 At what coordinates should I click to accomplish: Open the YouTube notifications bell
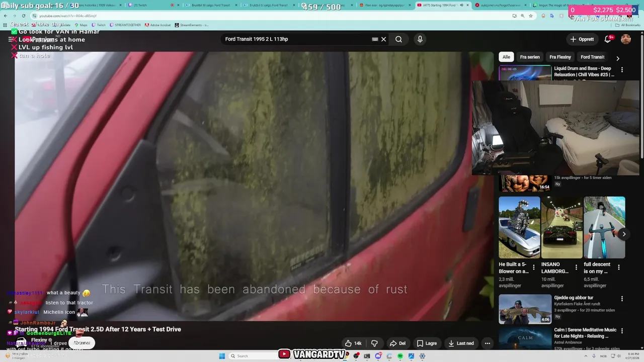tap(608, 39)
